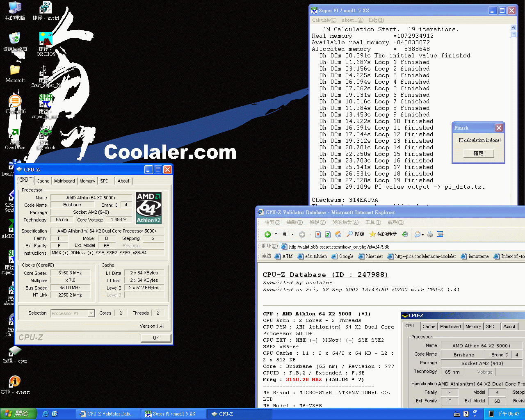Switch to the About tab in CPU-Z
The image size is (525, 420).
123,181
